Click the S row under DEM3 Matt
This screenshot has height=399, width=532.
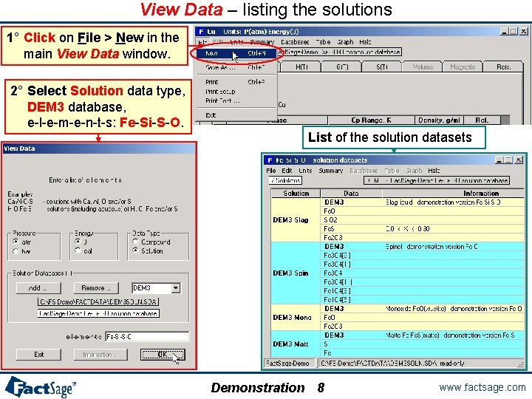(423, 344)
